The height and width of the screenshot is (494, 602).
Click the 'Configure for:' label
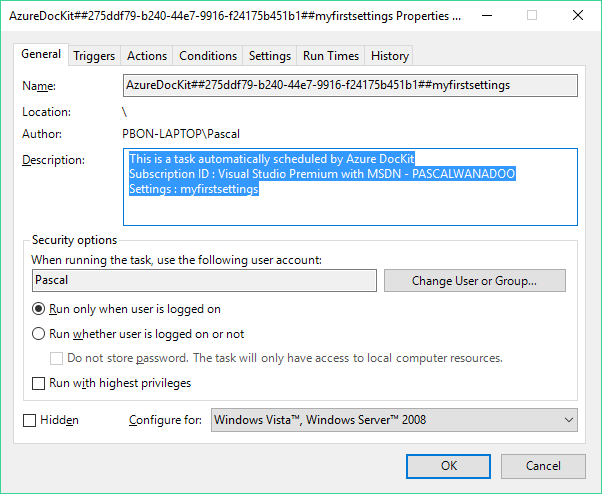pos(165,420)
